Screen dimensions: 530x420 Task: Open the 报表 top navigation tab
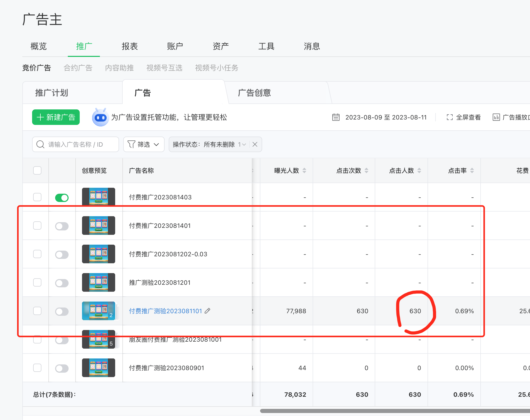[x=129, y=47]
